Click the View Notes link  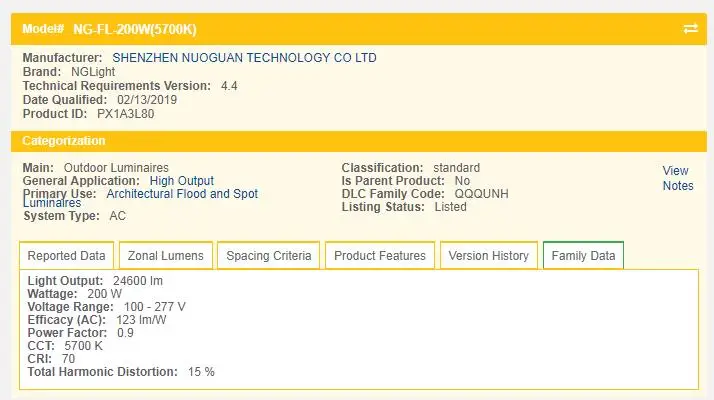coord(677,178)
